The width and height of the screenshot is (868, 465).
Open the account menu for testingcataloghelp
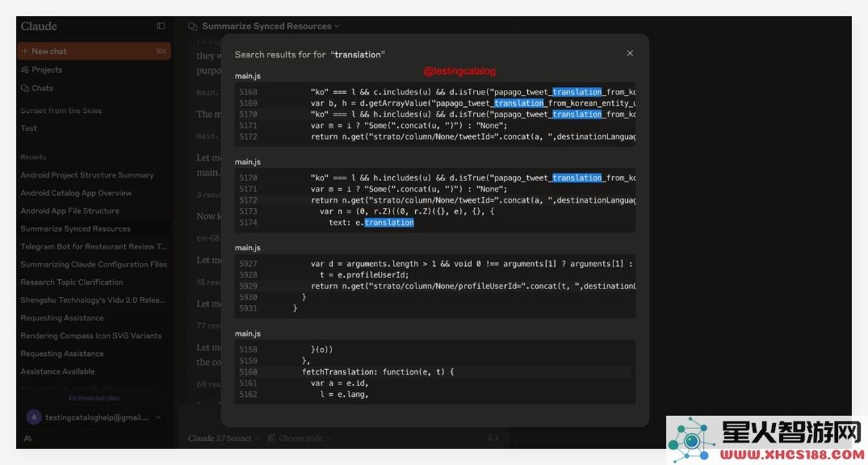(94, 417)
